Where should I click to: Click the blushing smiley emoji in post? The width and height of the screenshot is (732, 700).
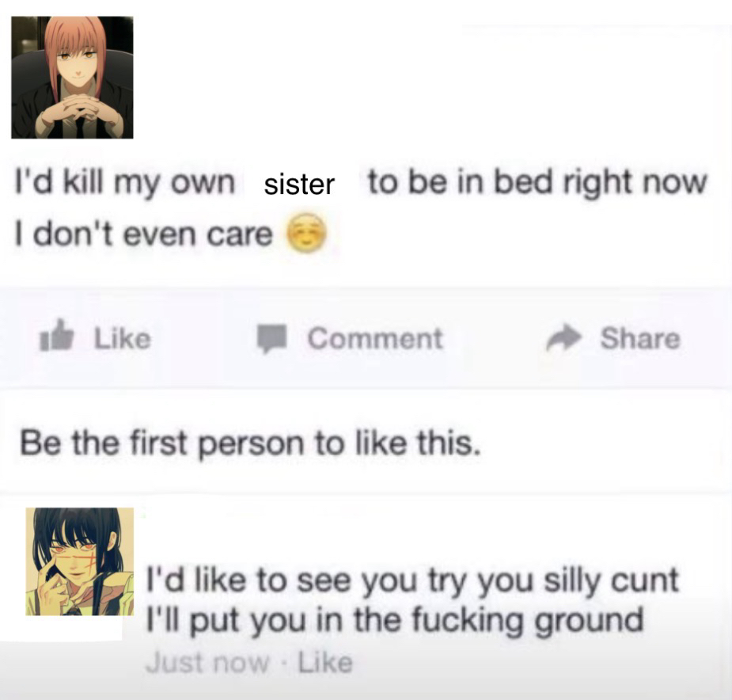pyautogui.click(x=305, y=233)
